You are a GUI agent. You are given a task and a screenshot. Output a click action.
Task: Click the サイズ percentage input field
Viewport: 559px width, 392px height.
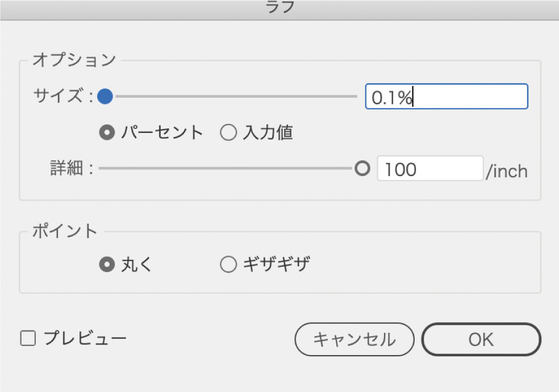coord(446,97)
